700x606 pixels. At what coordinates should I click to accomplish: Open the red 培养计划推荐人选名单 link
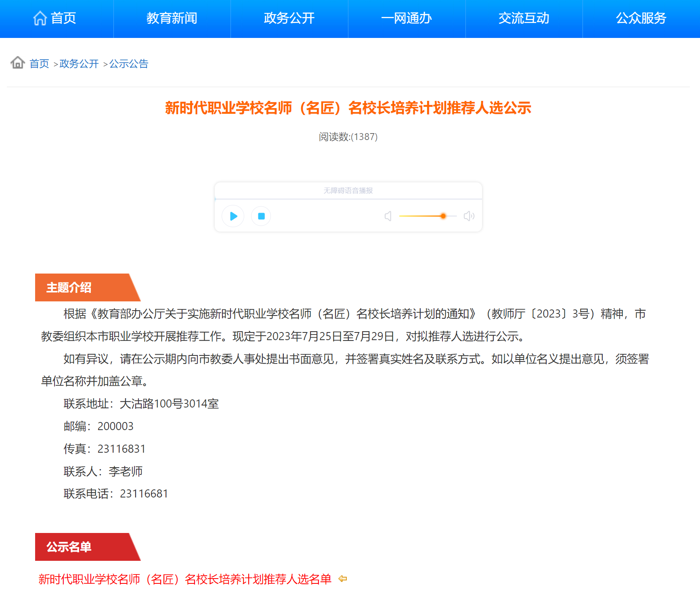click(x=185, y=579)
